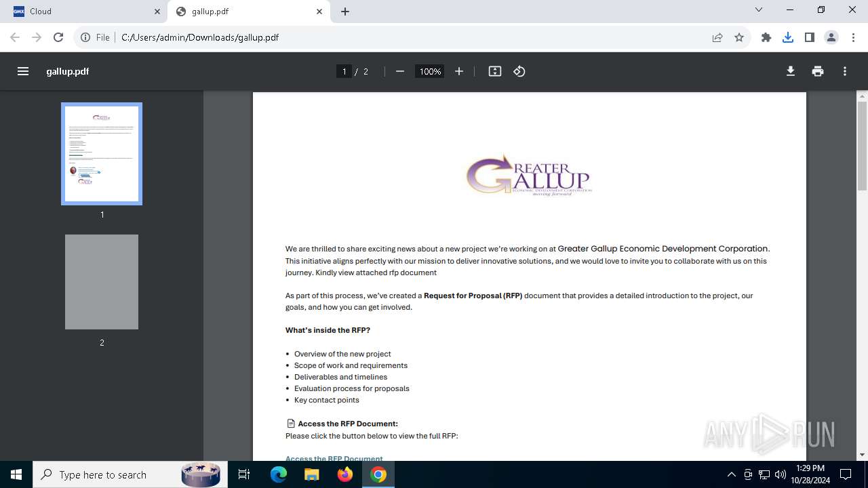
Task: Click the PDF vertical scrollbar thumb
Action: coord(862,146)
